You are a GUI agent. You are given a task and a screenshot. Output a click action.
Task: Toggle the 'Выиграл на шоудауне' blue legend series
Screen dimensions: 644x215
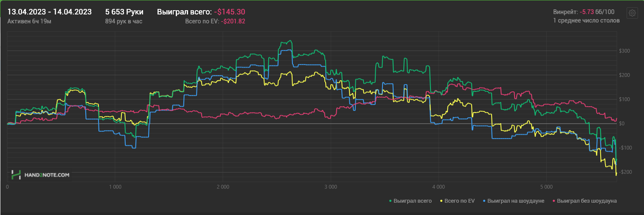point(513,201)
